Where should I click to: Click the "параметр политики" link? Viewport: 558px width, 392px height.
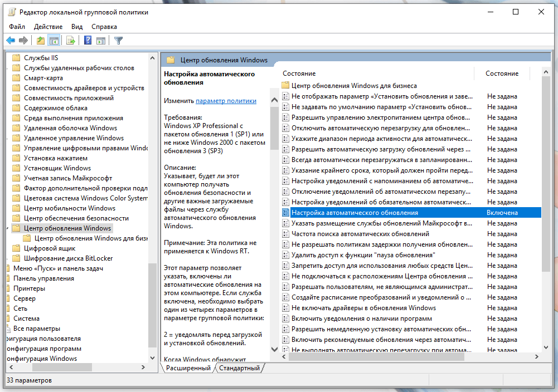tap(226, 101)
